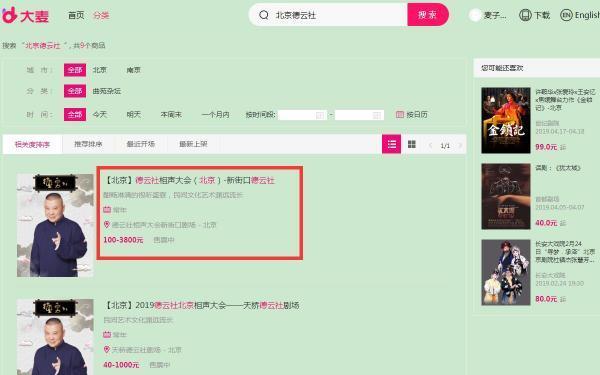Open the 金锁记 recommended poster
Screen dimensions: 600x375
[506, 121]
